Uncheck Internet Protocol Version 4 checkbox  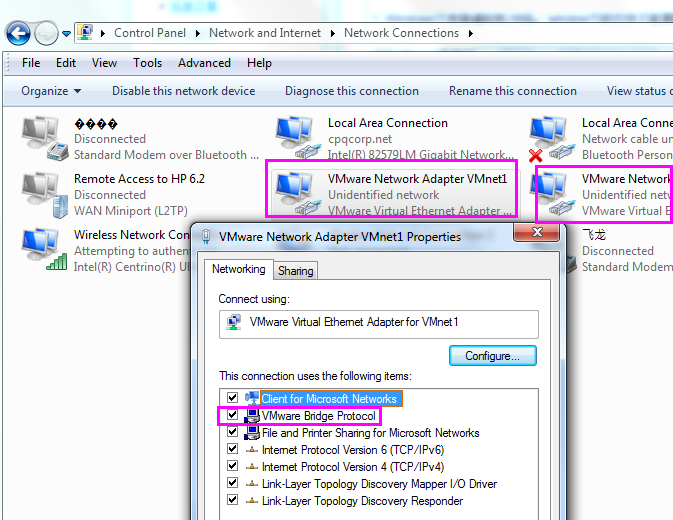click(232, 466)
